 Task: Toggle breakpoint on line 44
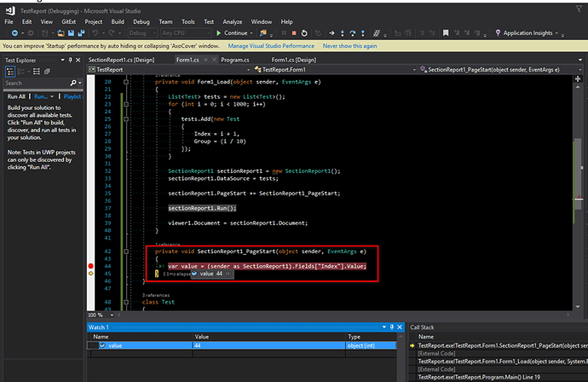point(90,266)
